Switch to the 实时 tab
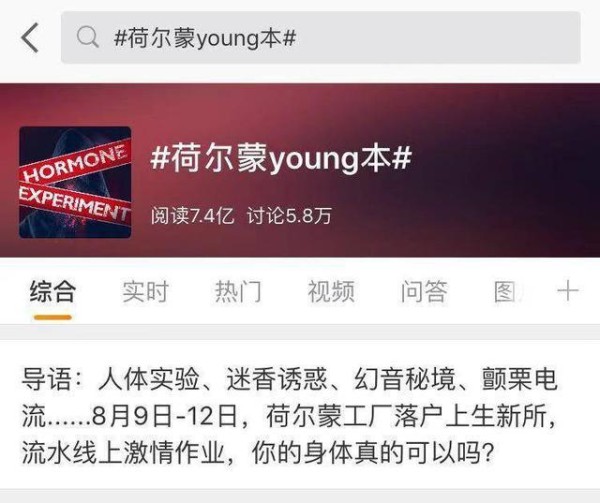The width and height of the screenshot is (600, 503). click(x=145, y=291)
